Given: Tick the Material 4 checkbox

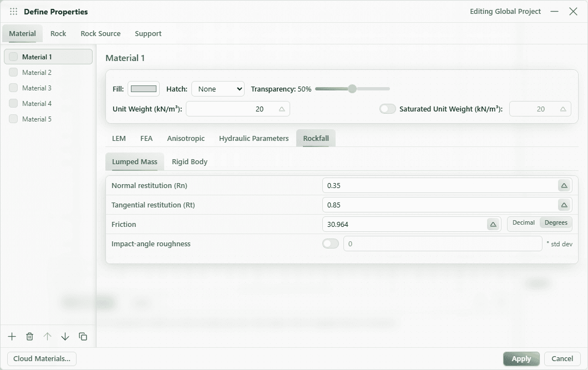Looking at the screenshot, I should click(x=13, y=104).
